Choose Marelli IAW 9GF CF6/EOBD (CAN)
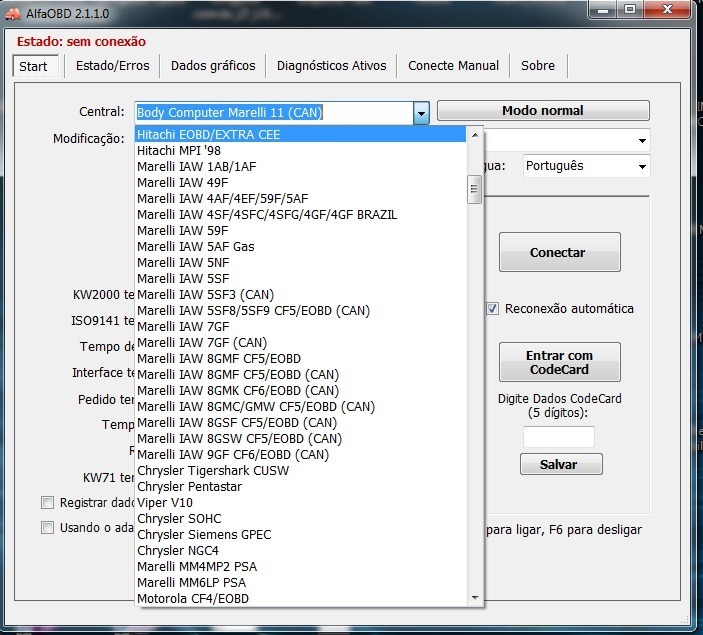This screenshot has height=635, width=703. click(x=300, y=455)
